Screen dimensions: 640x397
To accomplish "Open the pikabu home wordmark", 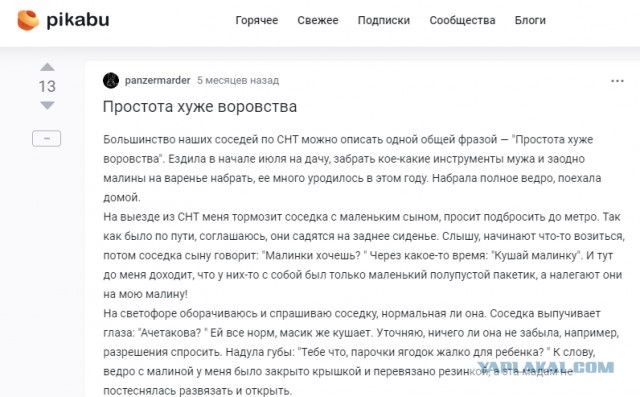I will pyautogui.click(x=78, y=20).
